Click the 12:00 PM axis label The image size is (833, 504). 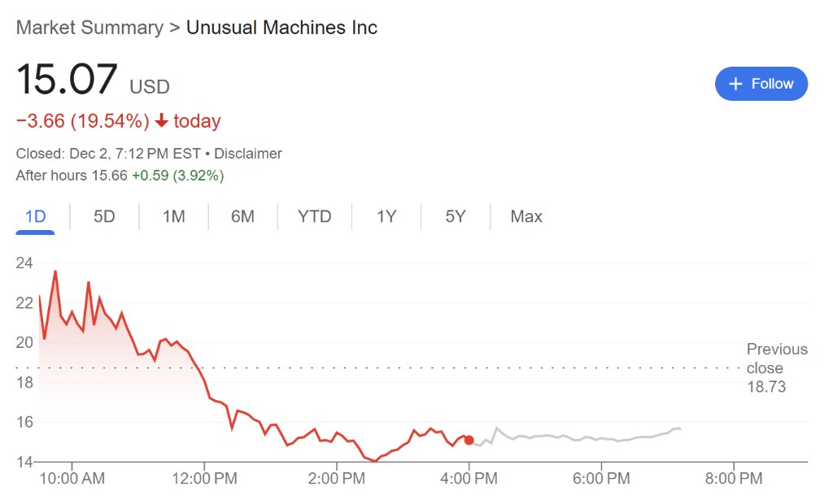tap(204, 479)
